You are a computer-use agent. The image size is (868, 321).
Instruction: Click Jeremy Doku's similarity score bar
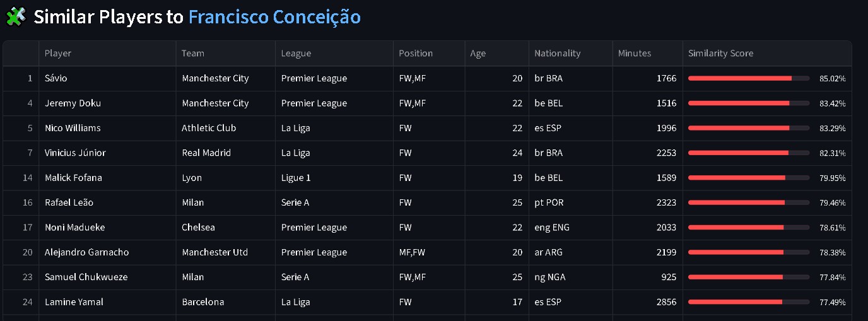click(x=748, y=103)
